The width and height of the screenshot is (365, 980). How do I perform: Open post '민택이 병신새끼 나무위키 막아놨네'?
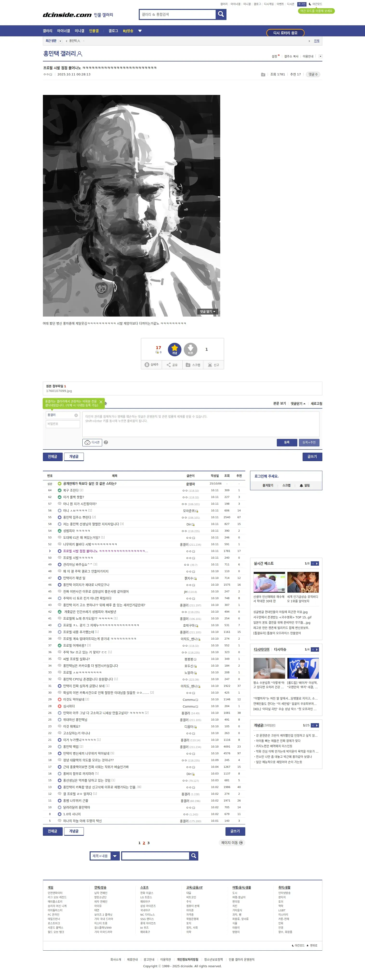tap(86, 753)
